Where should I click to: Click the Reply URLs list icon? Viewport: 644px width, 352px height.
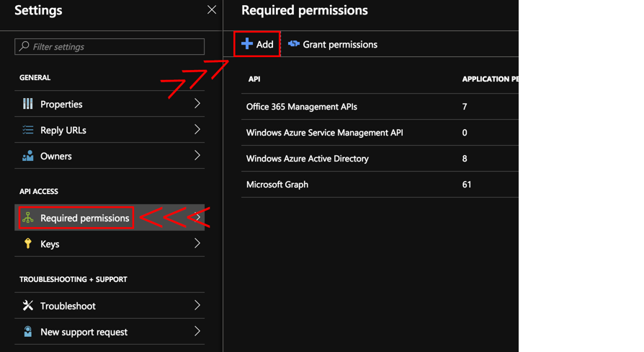click(x=28, y=130)
